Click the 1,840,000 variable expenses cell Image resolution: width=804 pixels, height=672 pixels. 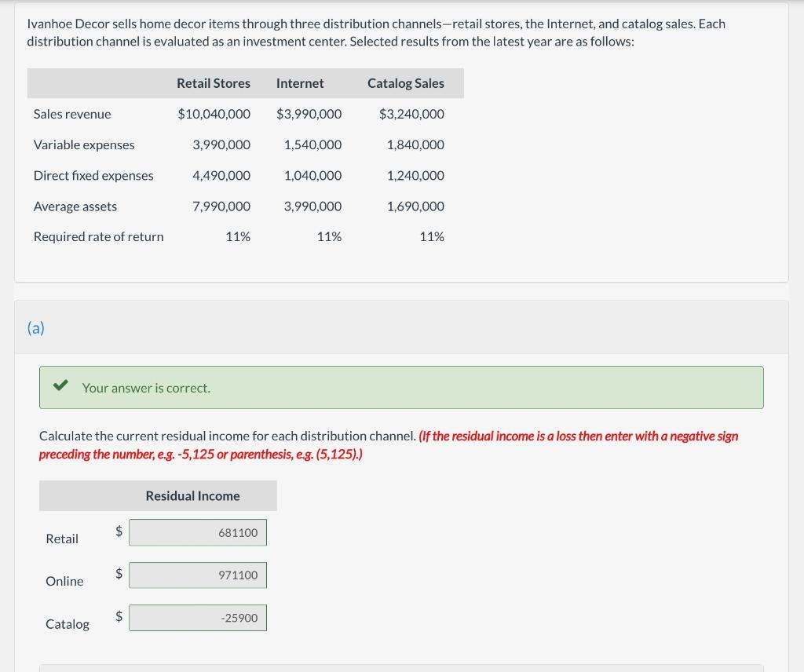coord(415,144)
